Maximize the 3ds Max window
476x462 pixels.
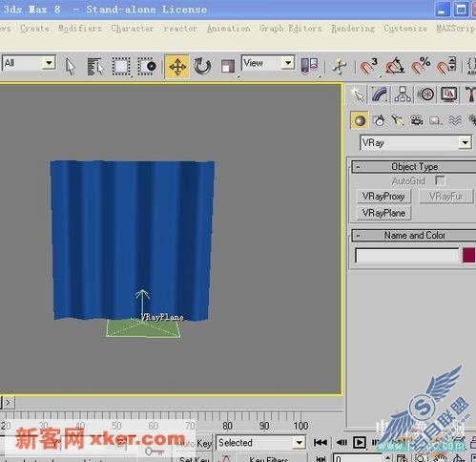461,10
